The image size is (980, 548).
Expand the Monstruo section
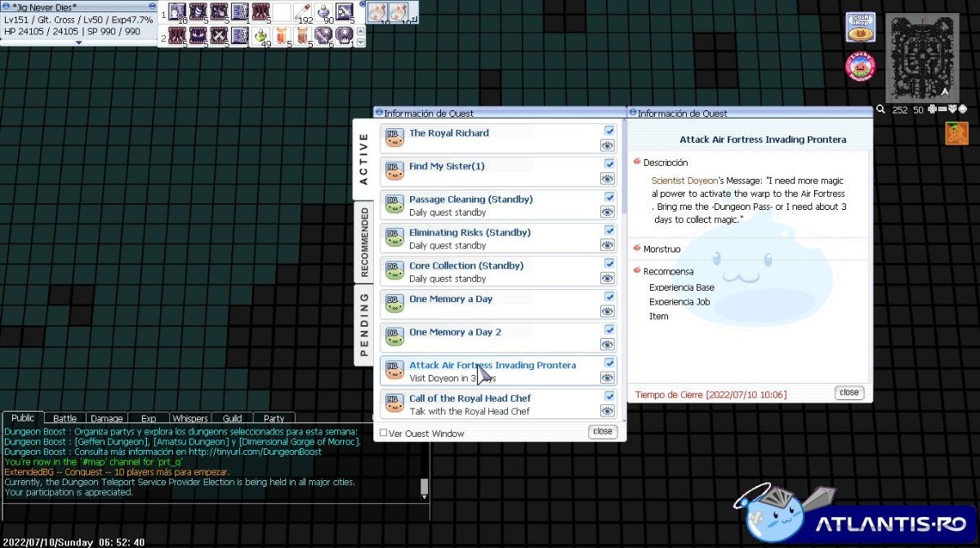[637, 247]
